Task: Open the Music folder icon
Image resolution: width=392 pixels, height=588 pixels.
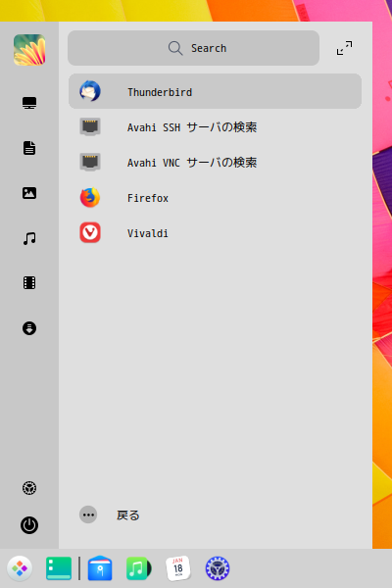Action: 29,238
